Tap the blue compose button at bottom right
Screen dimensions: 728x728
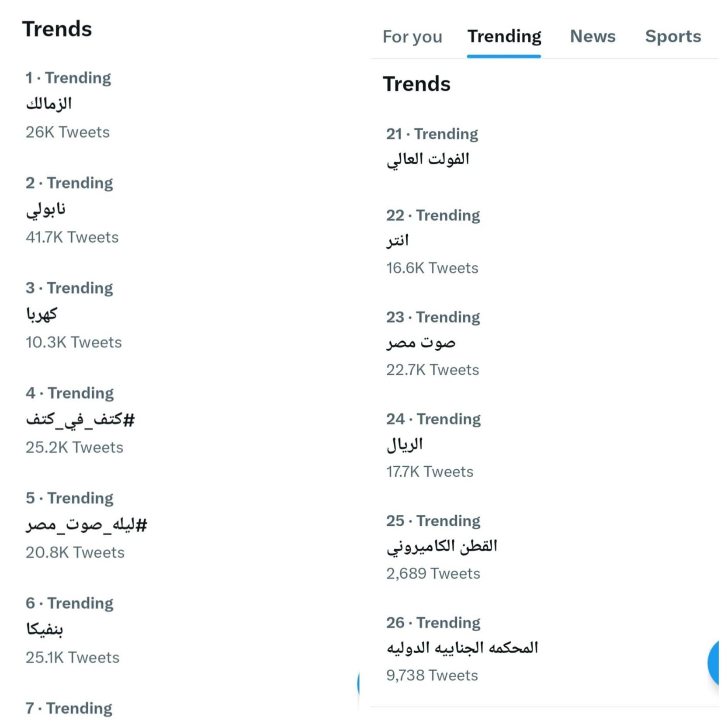pos(714,662)
